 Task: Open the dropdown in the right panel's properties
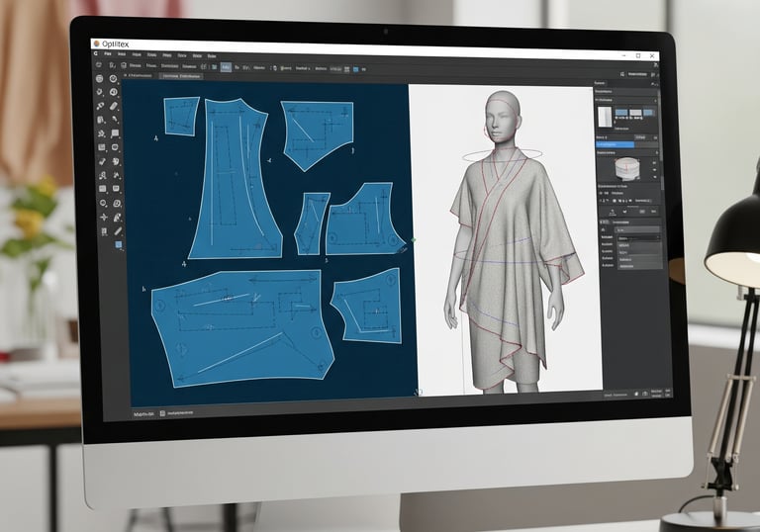coord(638,238)
